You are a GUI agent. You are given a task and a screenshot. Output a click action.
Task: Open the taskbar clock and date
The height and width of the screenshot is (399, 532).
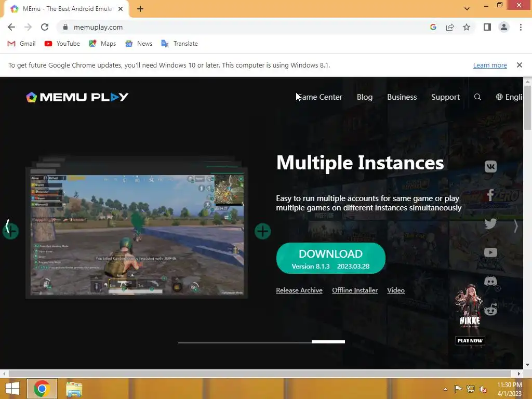509,389
